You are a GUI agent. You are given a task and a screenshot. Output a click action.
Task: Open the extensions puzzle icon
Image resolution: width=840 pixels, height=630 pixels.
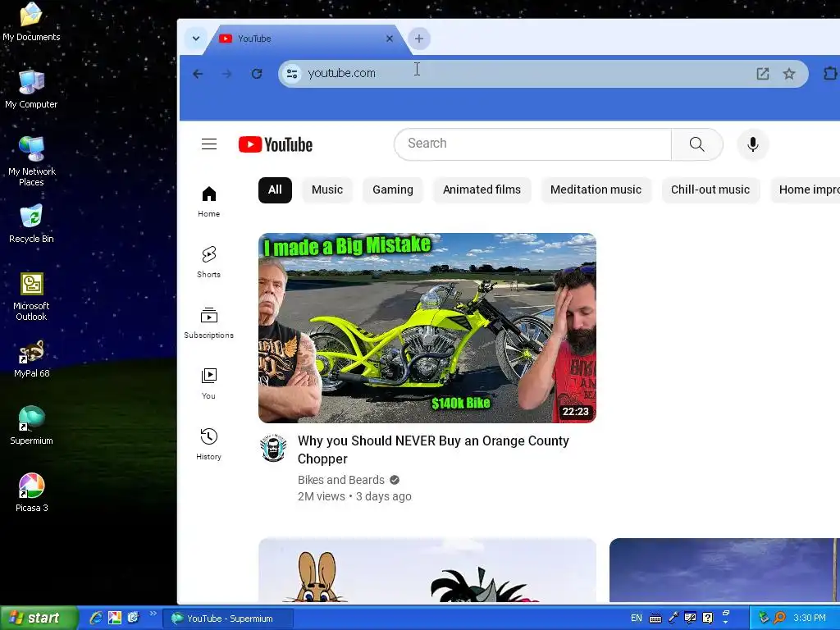pyautogui.click(x=830, y=73)
